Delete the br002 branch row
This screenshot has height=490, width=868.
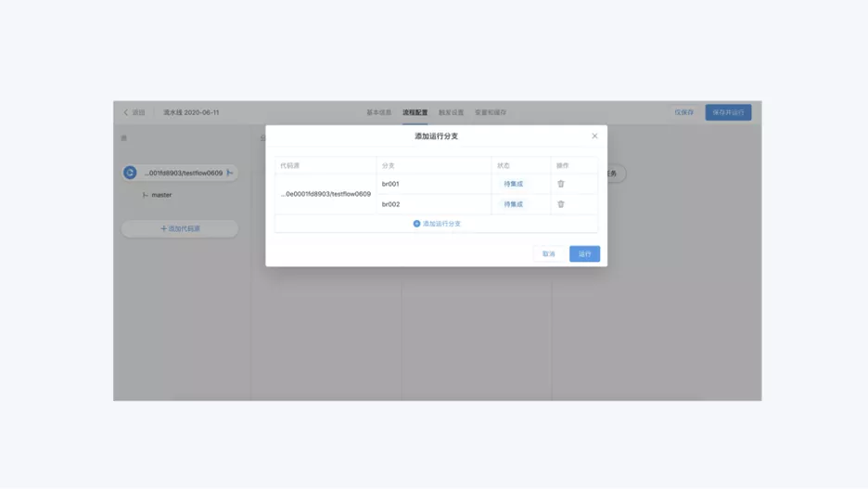(x=561, y=204)
